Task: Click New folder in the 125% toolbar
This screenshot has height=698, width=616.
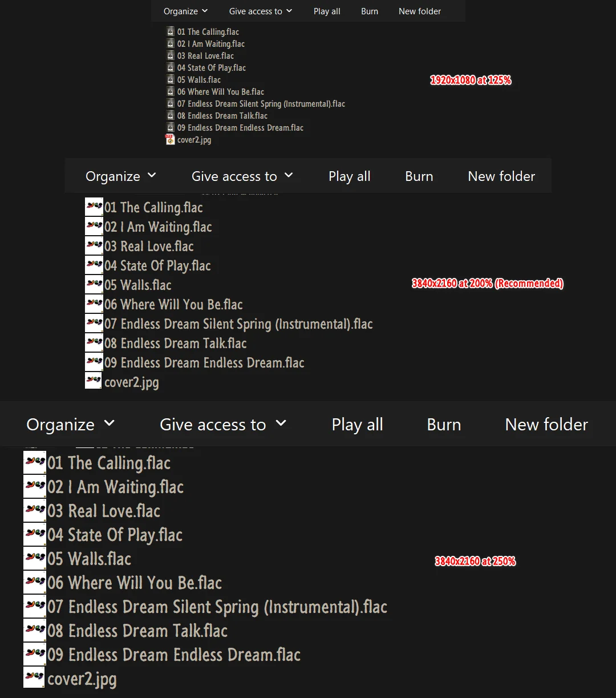Action: [x=420, y=11]
